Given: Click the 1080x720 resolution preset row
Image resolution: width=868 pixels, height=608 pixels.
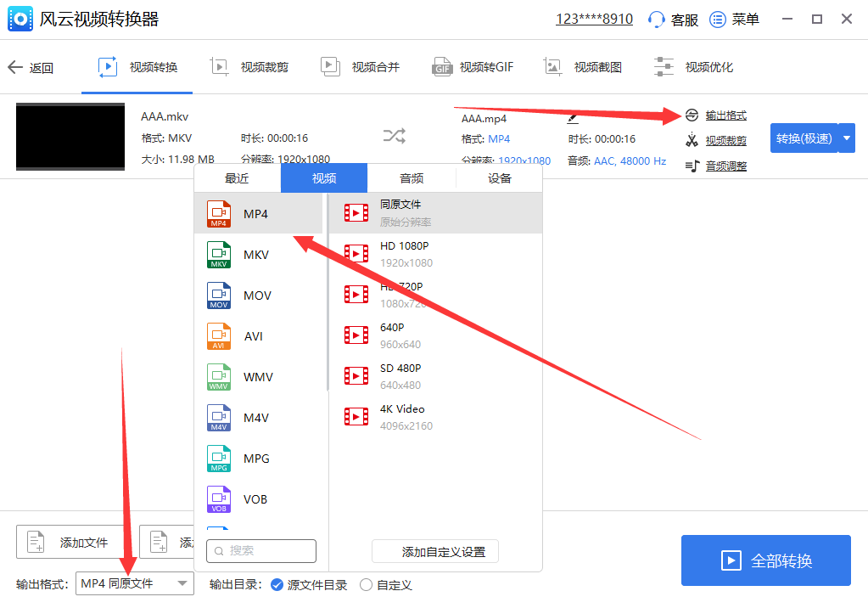Looking at the screenshot, I should tap(435, 295).
